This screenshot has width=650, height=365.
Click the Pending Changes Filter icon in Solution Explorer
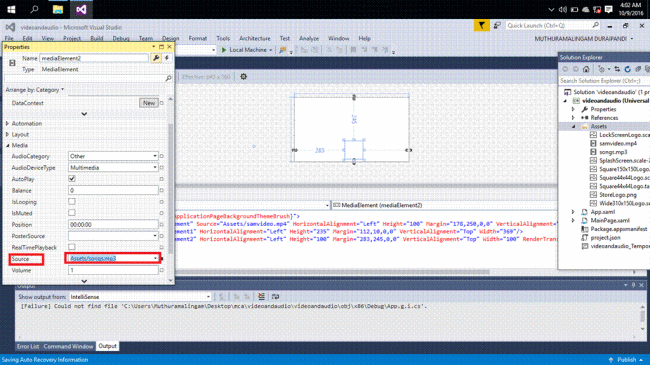coord(601,69)
